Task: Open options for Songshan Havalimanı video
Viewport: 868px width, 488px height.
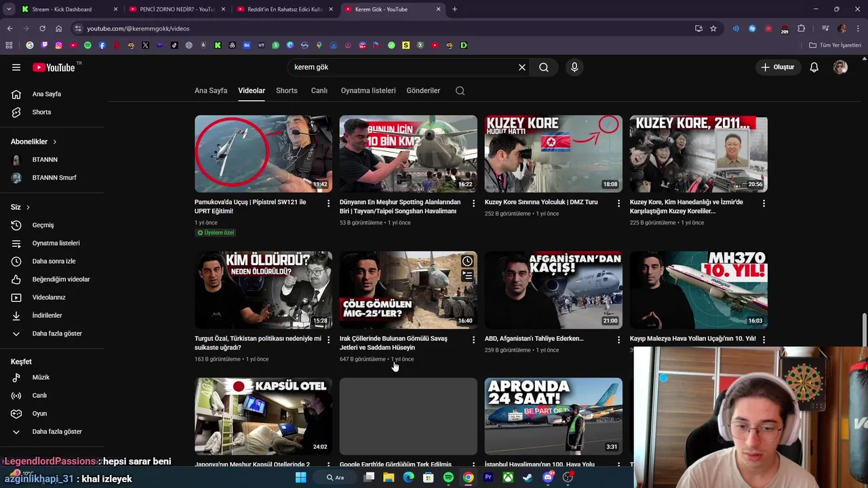Action: pos(473,203)
